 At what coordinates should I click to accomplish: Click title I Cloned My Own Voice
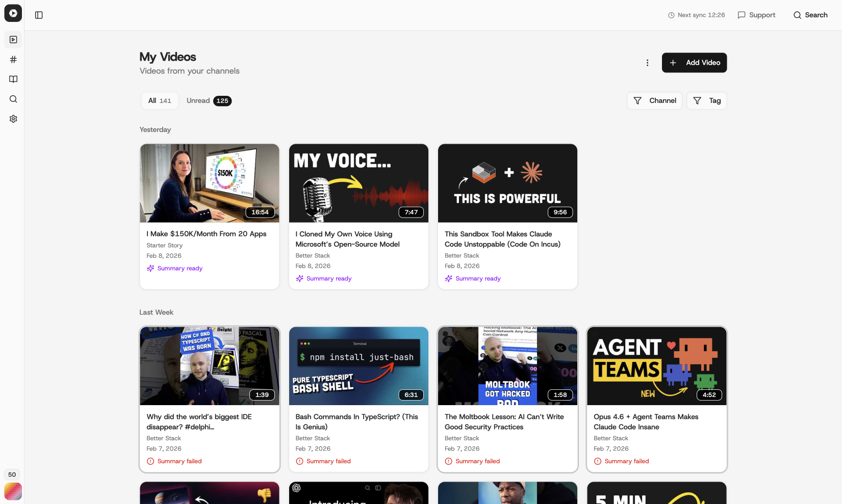pos(347,239)
